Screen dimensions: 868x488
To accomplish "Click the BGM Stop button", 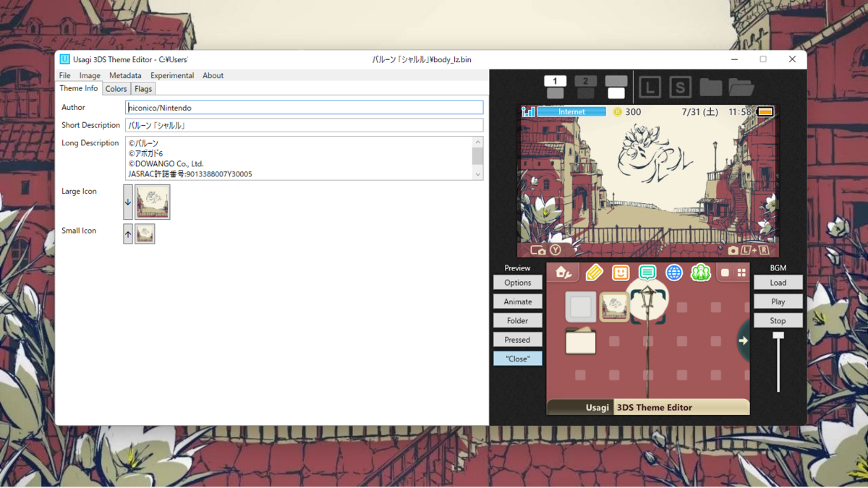I will click(778, 320).
